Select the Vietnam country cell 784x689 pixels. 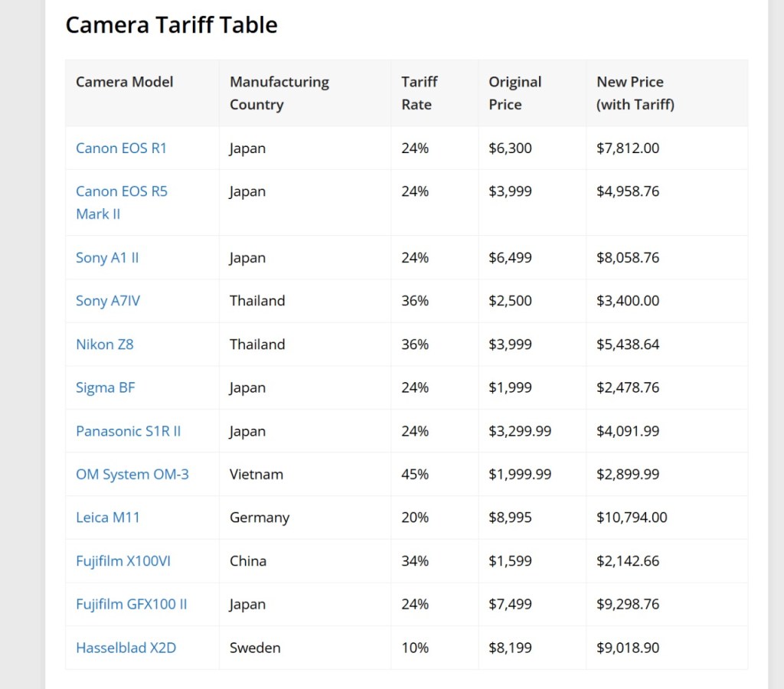pos(256,475)
